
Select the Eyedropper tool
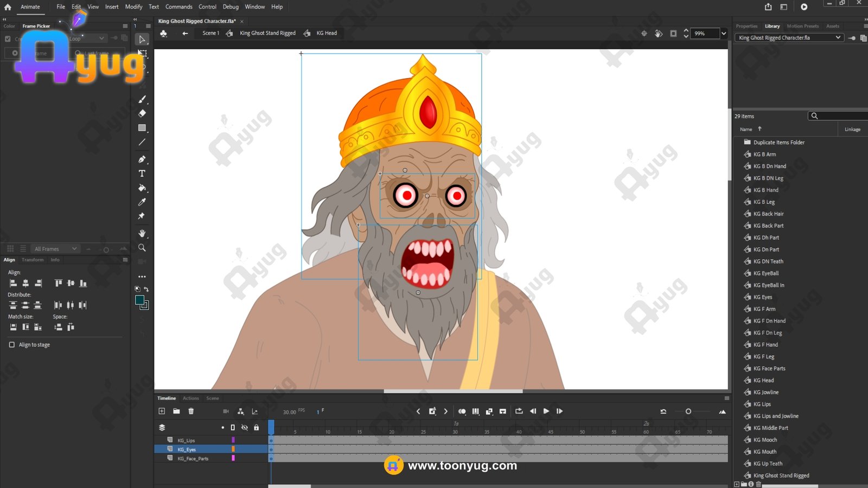[x=142, y=202]
